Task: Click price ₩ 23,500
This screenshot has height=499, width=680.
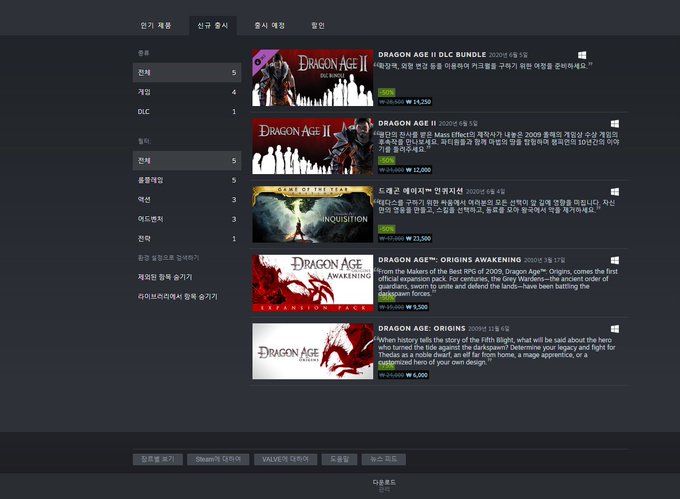Action: pos(418,238)
